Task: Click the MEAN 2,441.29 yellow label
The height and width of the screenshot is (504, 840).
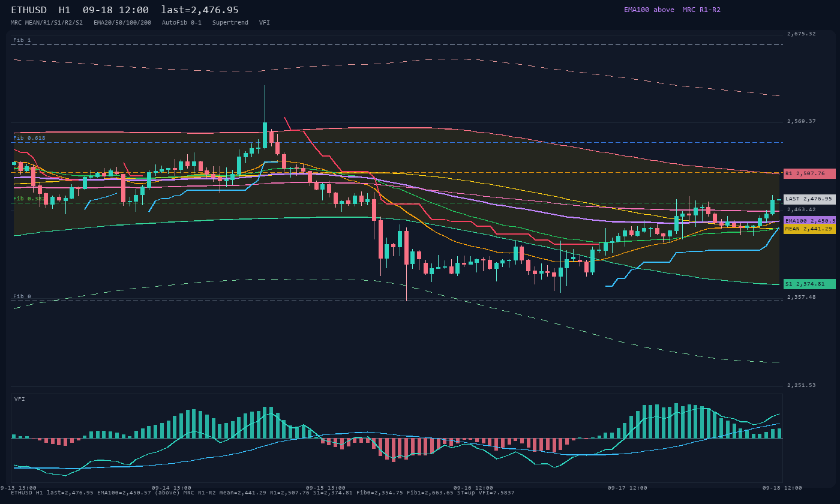Action: coord(809,229)
